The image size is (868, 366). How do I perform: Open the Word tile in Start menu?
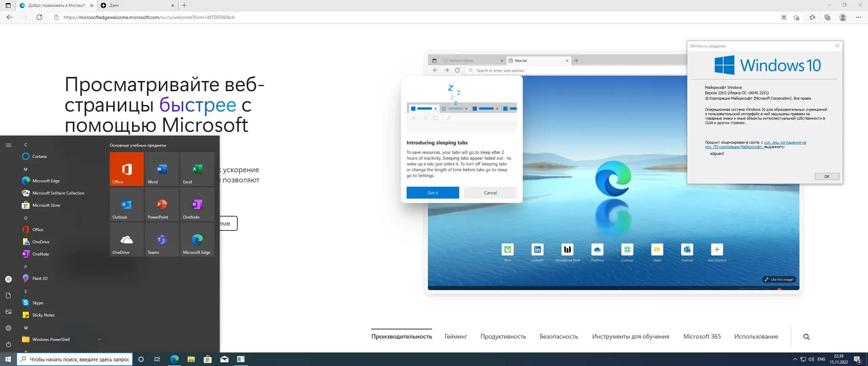[162, 169]
